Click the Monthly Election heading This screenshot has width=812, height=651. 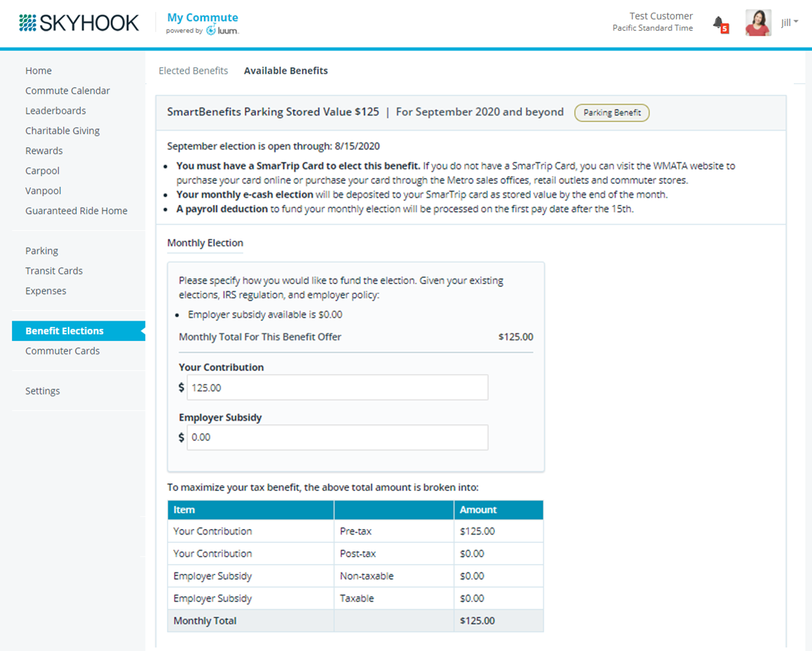205,243
